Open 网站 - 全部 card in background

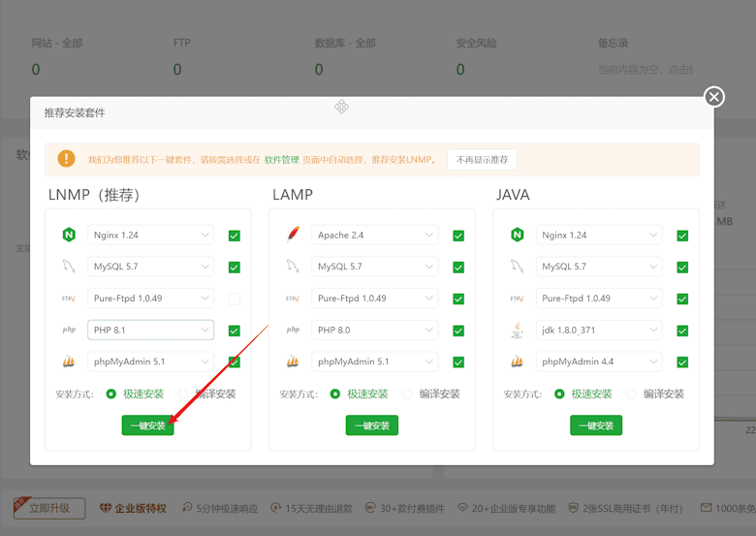pyautogui.click(x=79, y=58)
